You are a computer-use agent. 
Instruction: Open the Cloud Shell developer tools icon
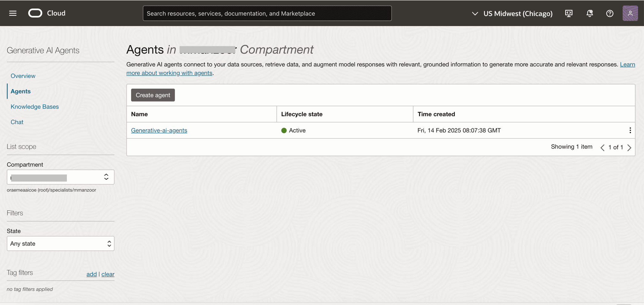[569, 13]
